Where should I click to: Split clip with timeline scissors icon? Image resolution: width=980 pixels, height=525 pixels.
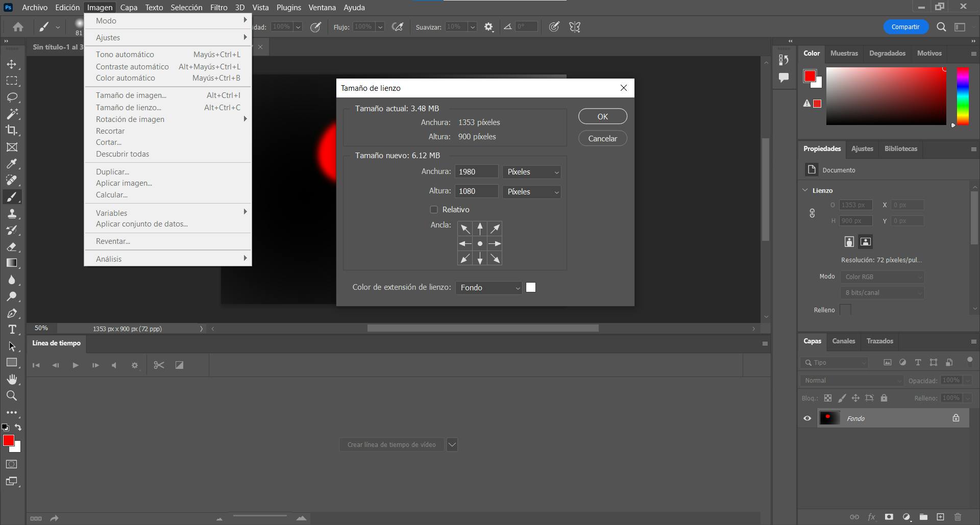pos(159,365)
